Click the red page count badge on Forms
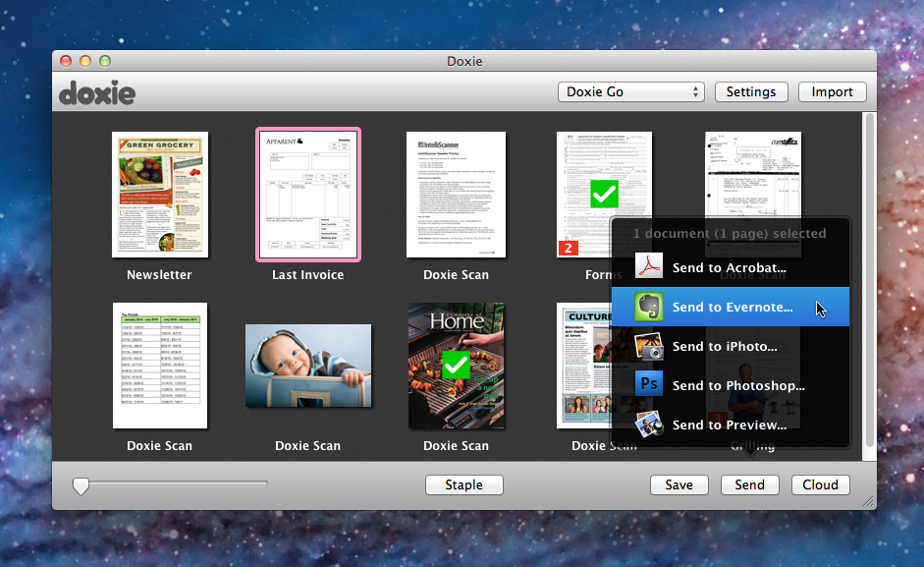This screenshot has height=567, width=924. 567,249
